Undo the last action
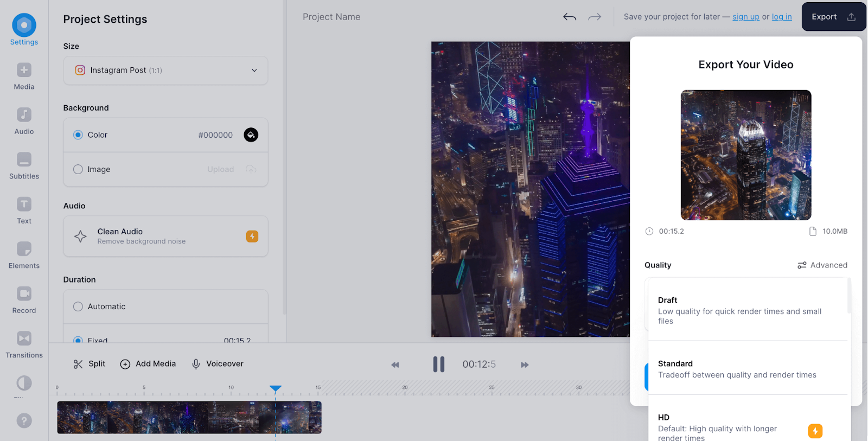 (x=570, y=17)
